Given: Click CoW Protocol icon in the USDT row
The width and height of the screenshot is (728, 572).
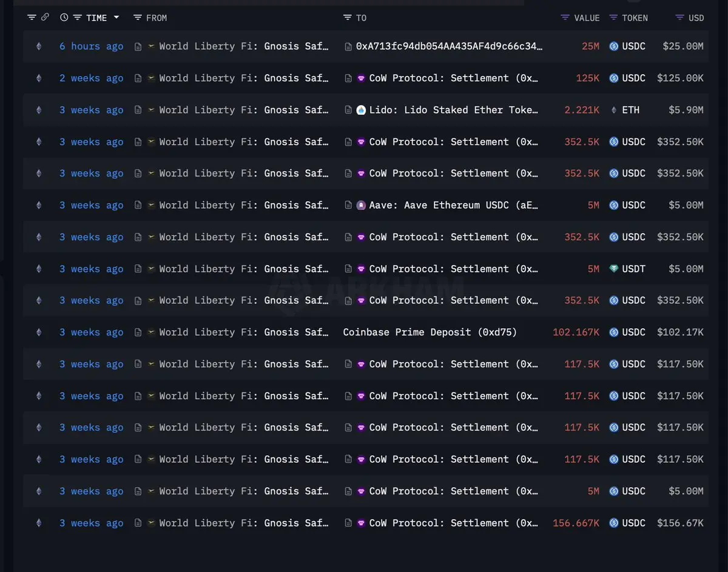Looking at the screenshot, I should click(361, 269).
